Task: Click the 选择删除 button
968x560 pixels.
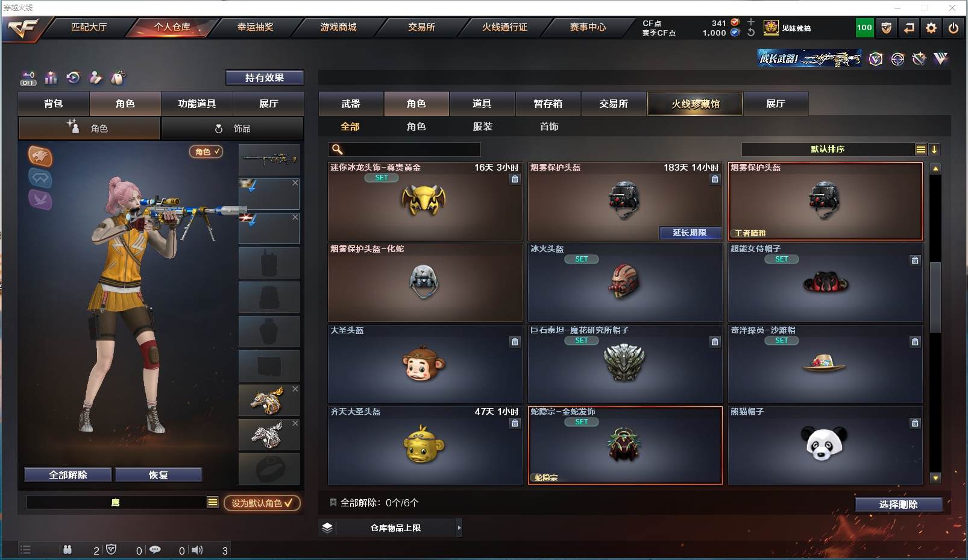Action: [898, 505]
